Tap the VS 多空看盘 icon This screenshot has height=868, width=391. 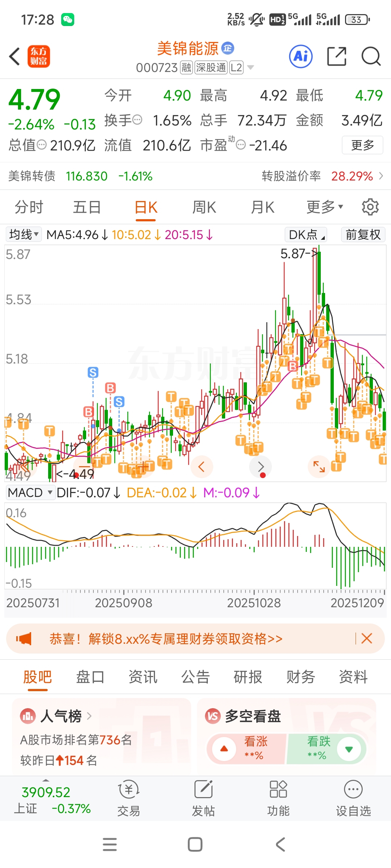(x=213, y=716)
